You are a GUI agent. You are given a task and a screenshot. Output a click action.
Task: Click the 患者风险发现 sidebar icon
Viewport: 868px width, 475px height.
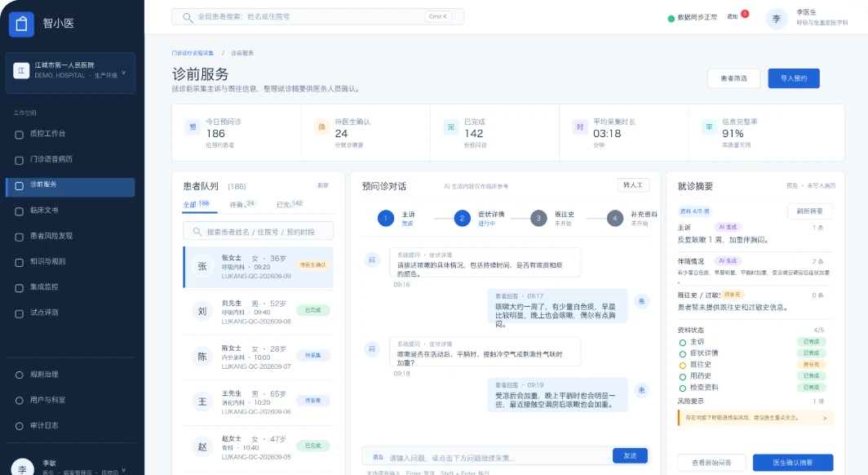[x=19, y=237]
